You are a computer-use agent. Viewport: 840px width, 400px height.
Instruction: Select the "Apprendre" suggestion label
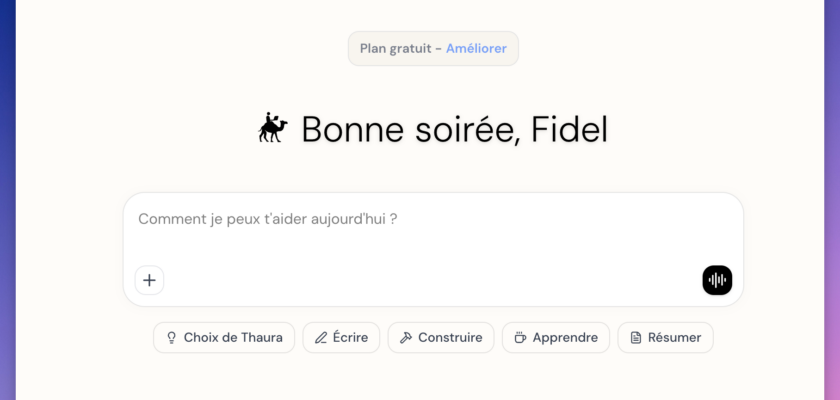click(x=565, y=338)
